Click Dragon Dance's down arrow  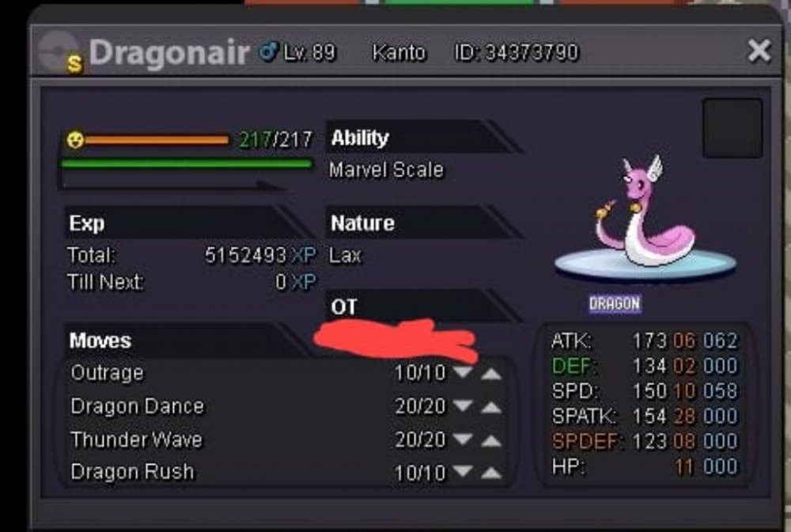(x=463, y=406)
